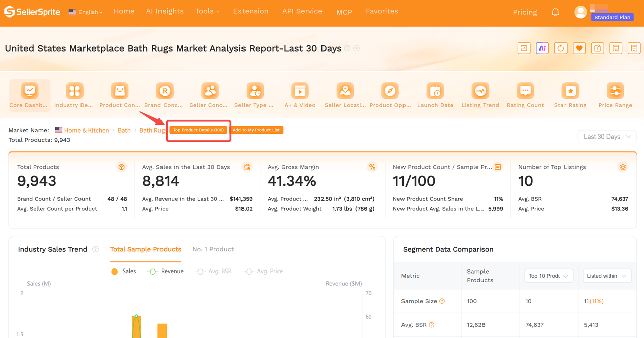
Task: Open the Launch Date calendar icon
Action: coord(435,91)
